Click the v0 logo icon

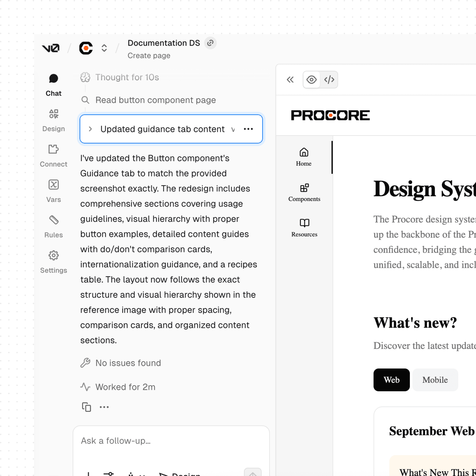coord(51,48)
